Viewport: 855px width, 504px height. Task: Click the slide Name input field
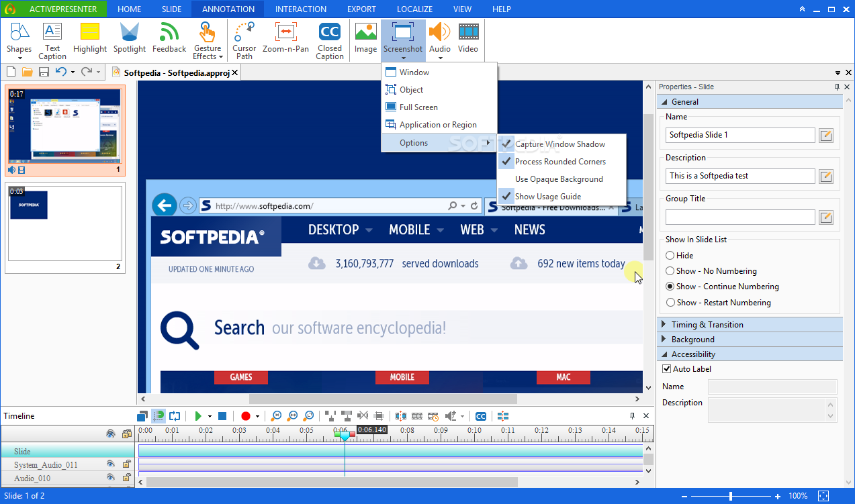[740, 135]
